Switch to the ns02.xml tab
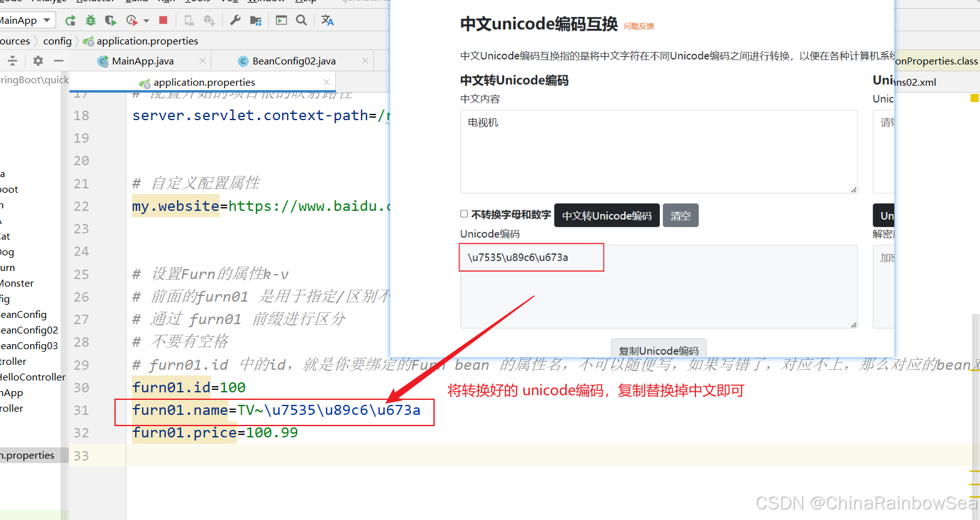This screenshot has width=980, height=520. [915, 82]
